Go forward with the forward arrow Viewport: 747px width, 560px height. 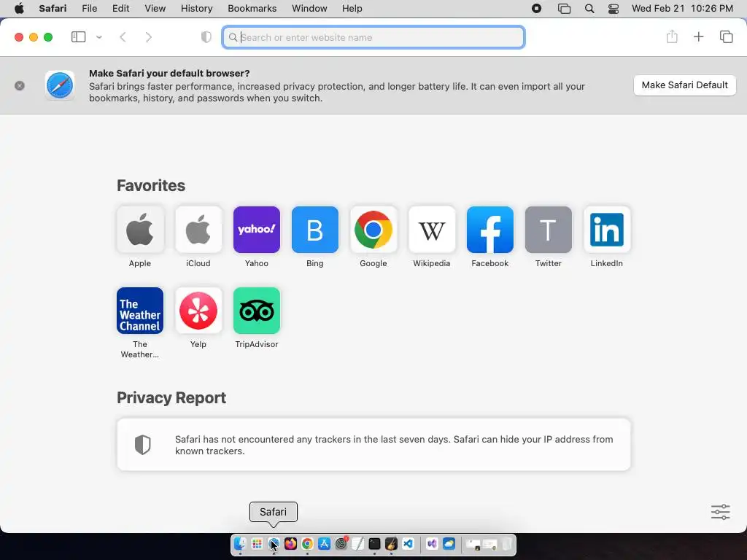point(149,37)
